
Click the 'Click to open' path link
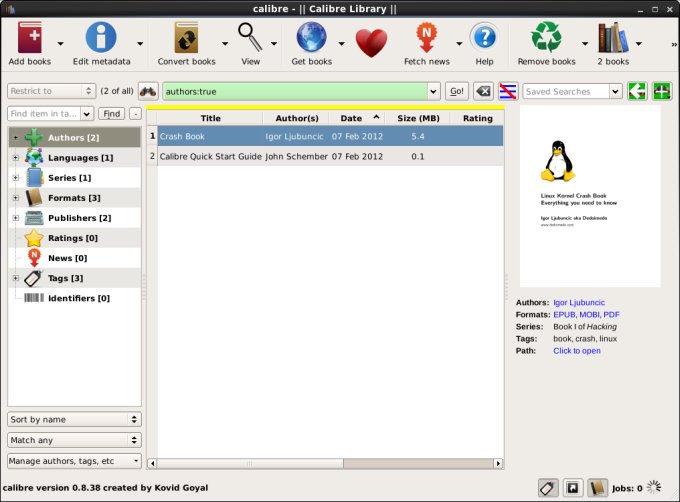[x=577, y=351]
